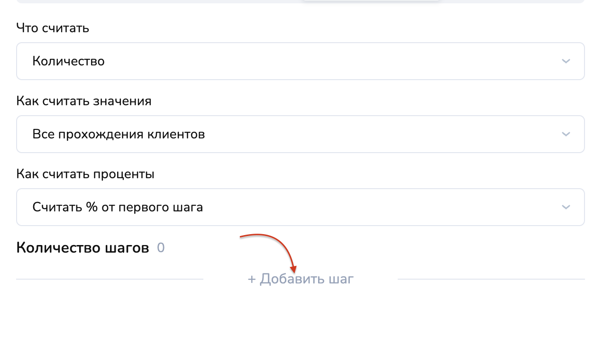Click the Как считать проценты label
This screenshot has height=364, width=603.
[x=85, y=174]
